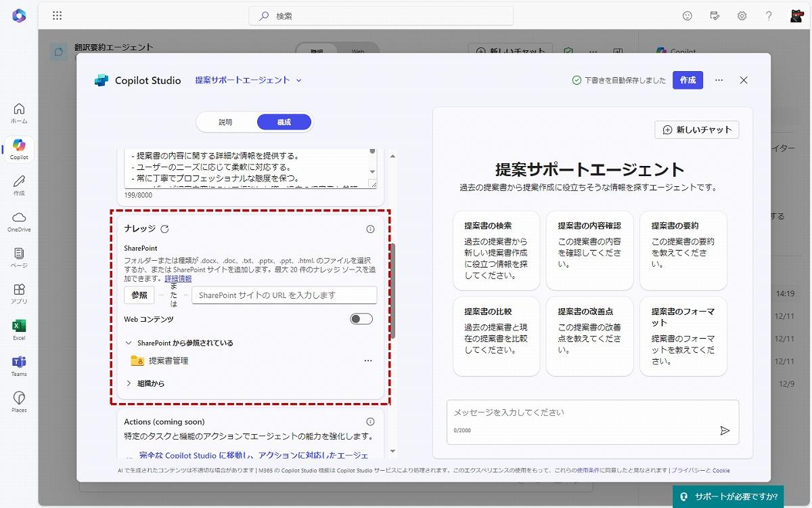Screen dimensions: 812x508
Task: Open the more options menu beside 作成
Action: 719,80
